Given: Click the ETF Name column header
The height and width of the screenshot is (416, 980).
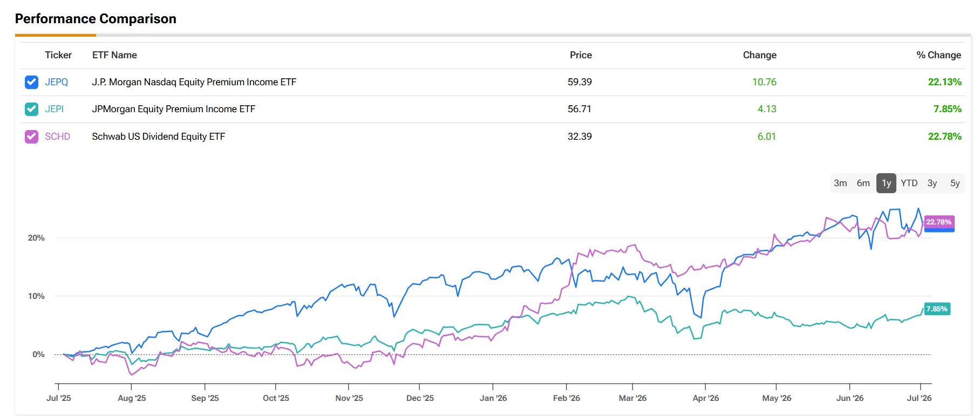Looking at the screenshot, I should click(114, 55).
